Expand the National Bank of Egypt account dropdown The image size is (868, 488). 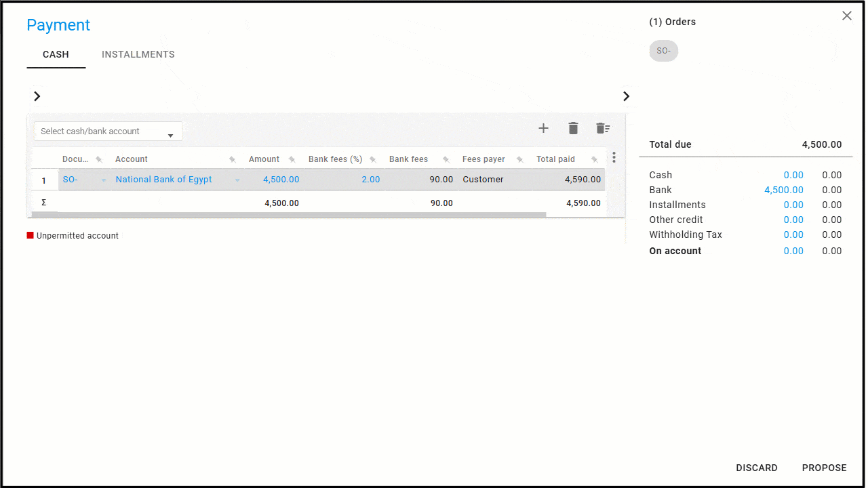tap(237, 180)
